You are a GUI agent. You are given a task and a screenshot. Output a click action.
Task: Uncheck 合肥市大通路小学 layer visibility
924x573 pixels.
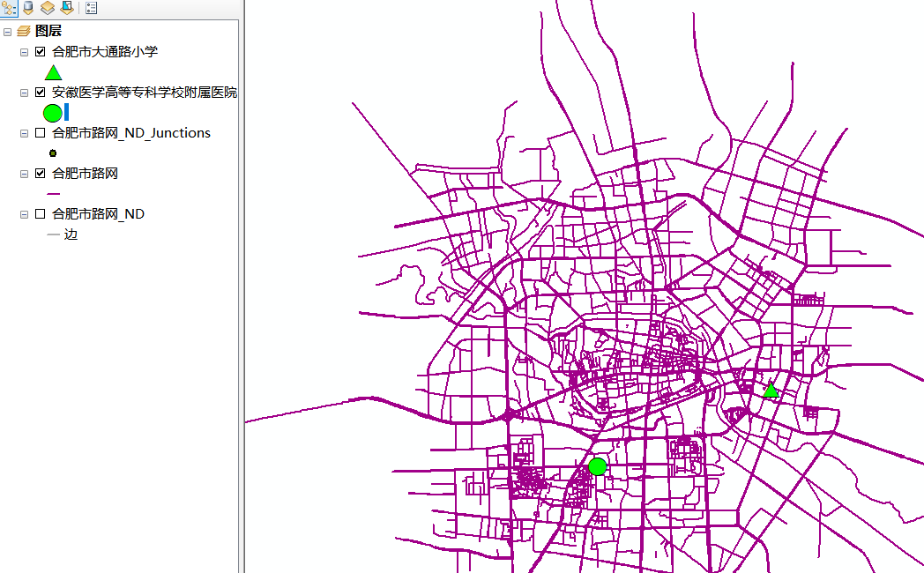tap(40, 52)
